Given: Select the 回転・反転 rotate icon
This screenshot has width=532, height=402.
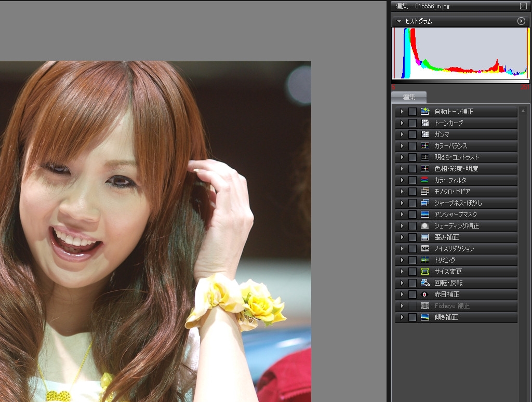Looking at the screenshot, I should tap(425, 283).
